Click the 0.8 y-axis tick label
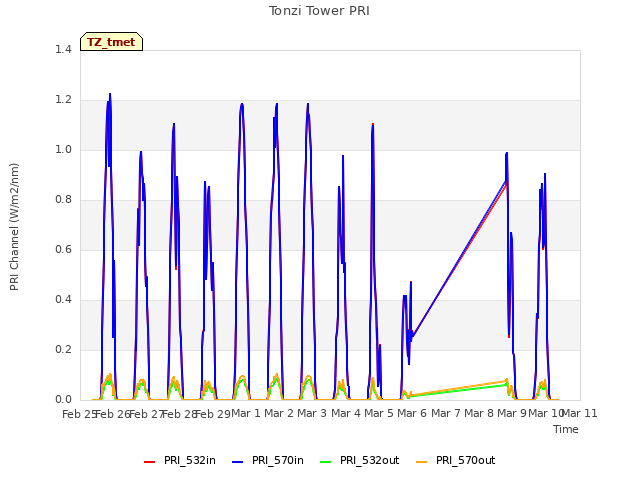Screen dimensions: 640x480 click(63, 200)
